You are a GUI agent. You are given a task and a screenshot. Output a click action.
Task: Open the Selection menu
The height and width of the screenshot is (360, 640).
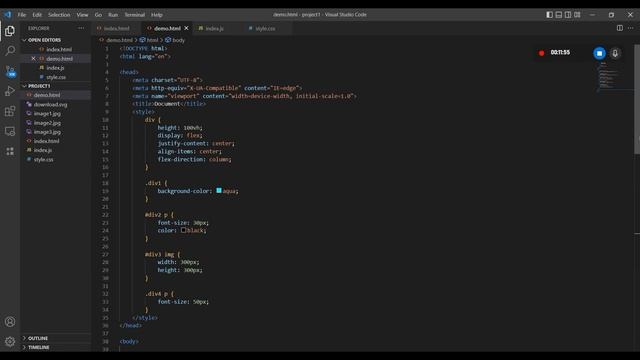click(59, 15)
